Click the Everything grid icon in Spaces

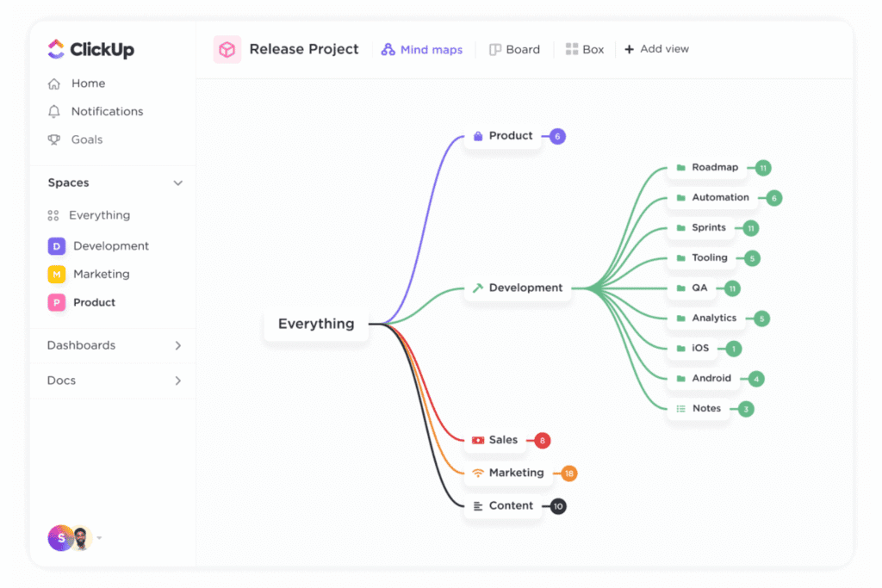click(53, 216)
